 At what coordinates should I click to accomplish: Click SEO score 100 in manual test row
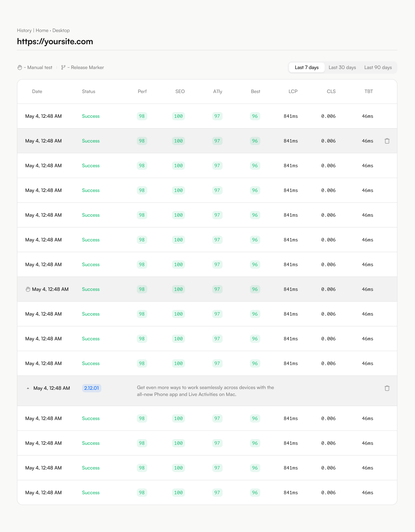(178, 289)
